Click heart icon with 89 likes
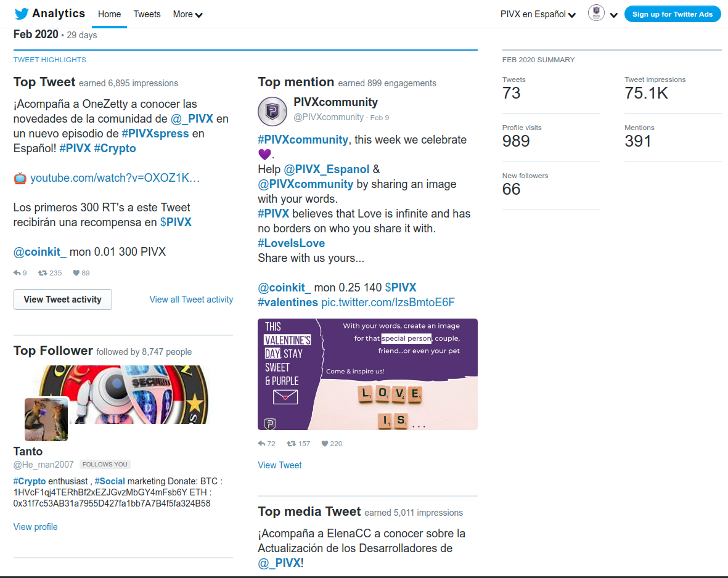 (x=76, y=273)
